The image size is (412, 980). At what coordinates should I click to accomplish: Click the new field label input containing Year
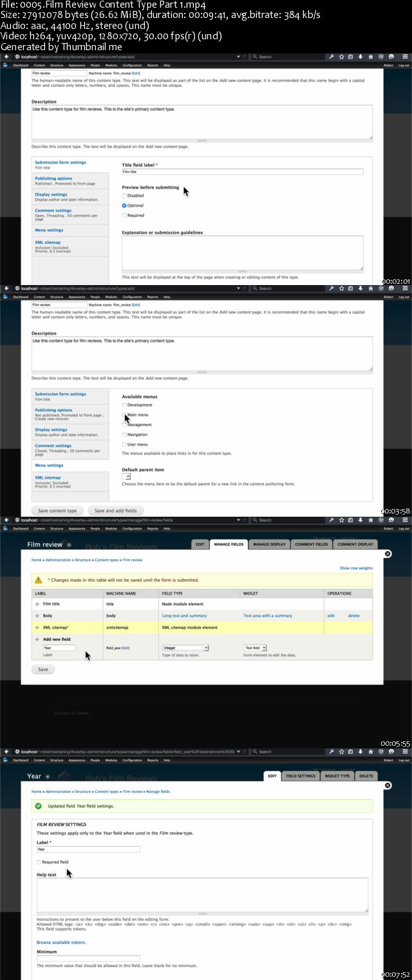click(59, 648)
